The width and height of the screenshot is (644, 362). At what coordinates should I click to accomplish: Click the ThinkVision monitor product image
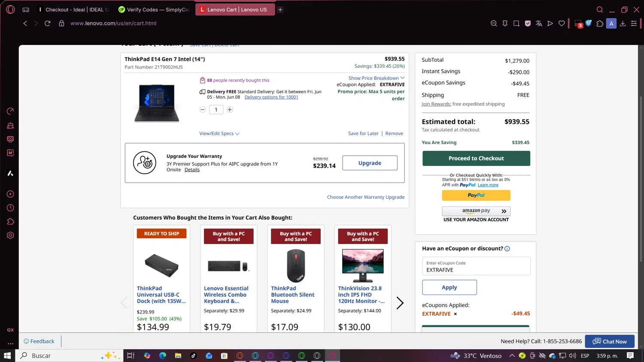(x=363, y=265)
